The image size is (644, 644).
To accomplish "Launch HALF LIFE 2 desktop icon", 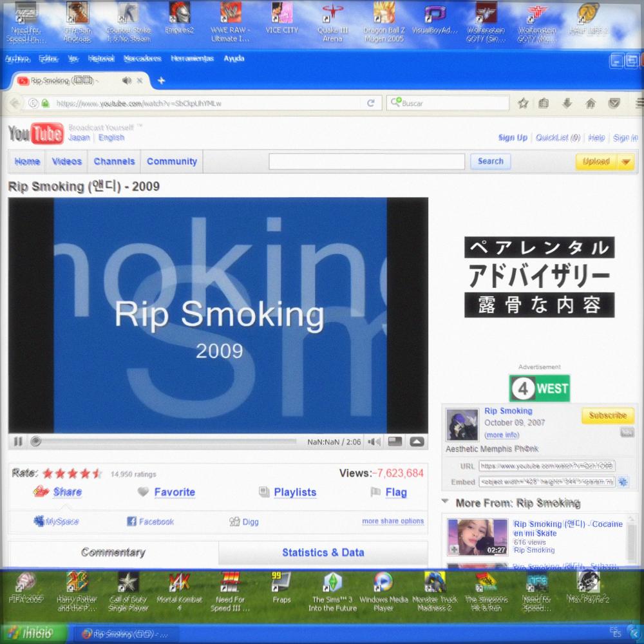I will (588, 19).
